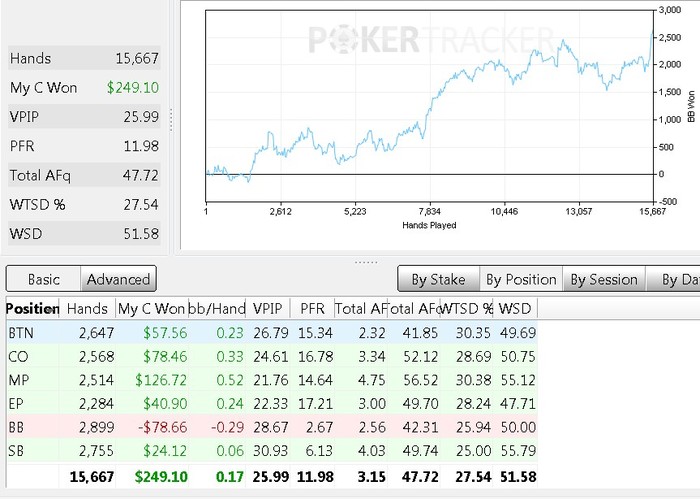The image size is (700, 499).
Task: Switch to the Basic view tab
Action: (x=43, y=279)
